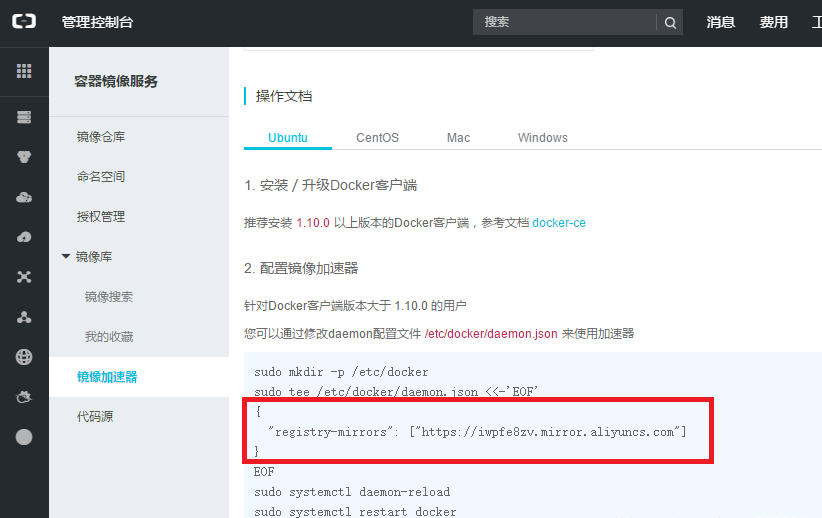Click the three connected dots sidebar icon
The height and width of the screenshot is (518, 822).
tap(24, 317)
